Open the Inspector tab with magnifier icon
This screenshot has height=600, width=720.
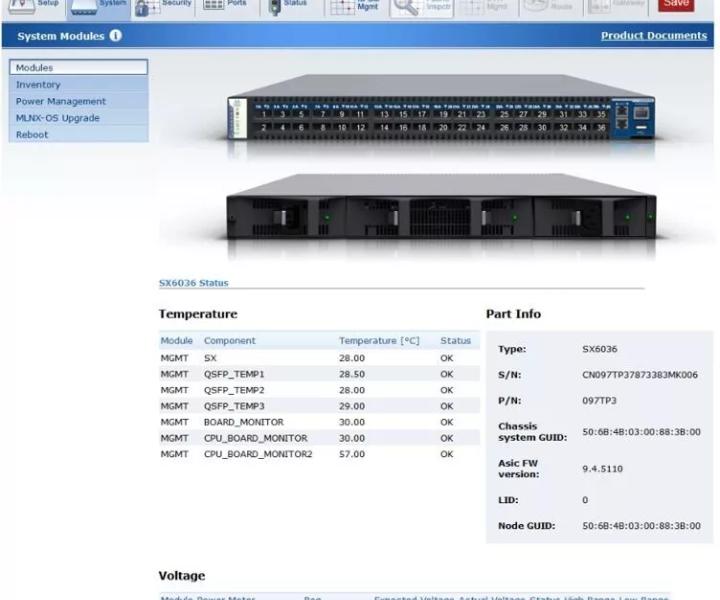tap(421, 6)
